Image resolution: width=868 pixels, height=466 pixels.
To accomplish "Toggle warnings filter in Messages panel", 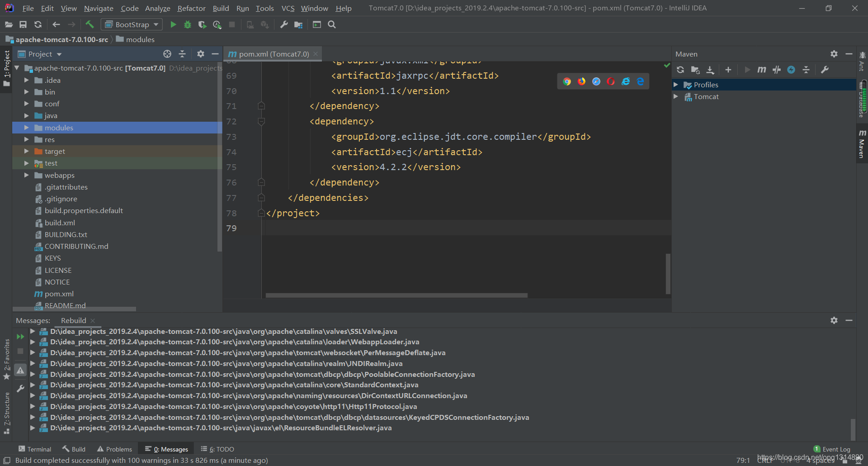I will click(20, 370).
